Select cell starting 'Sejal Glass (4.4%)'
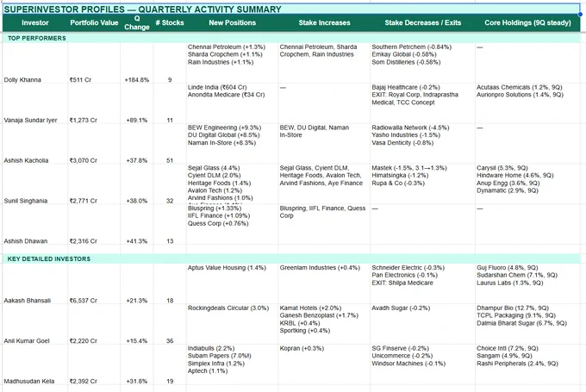586x392 pixels. tap(232, 184)
